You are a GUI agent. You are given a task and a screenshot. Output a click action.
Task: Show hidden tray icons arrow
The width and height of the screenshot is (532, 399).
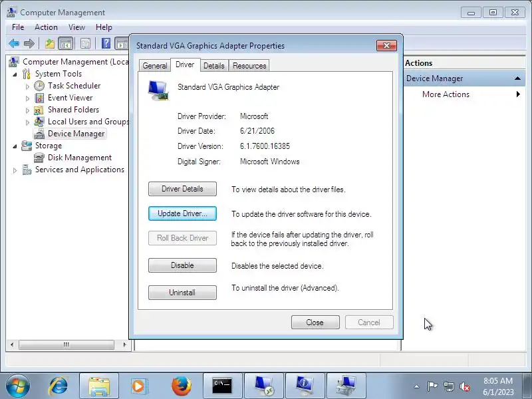[x=417, y=386]
